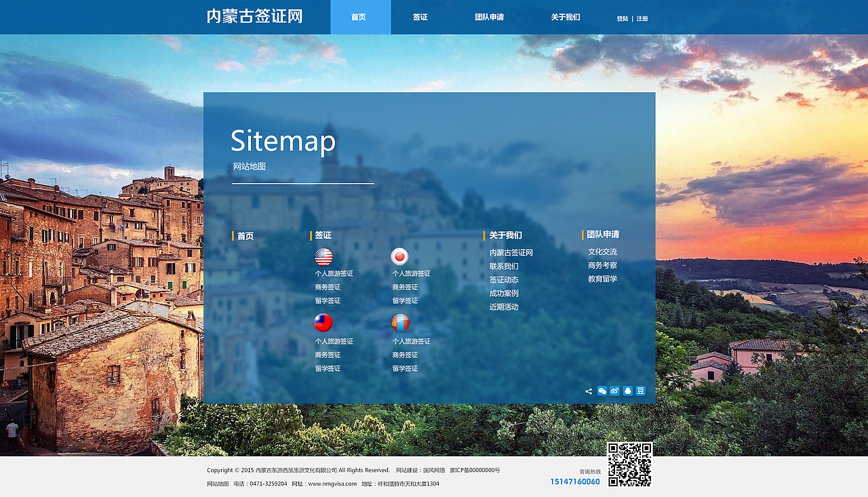Open 留学签证 under the Mongolia flag
This screenshot has width=868, height=497.
405,369
